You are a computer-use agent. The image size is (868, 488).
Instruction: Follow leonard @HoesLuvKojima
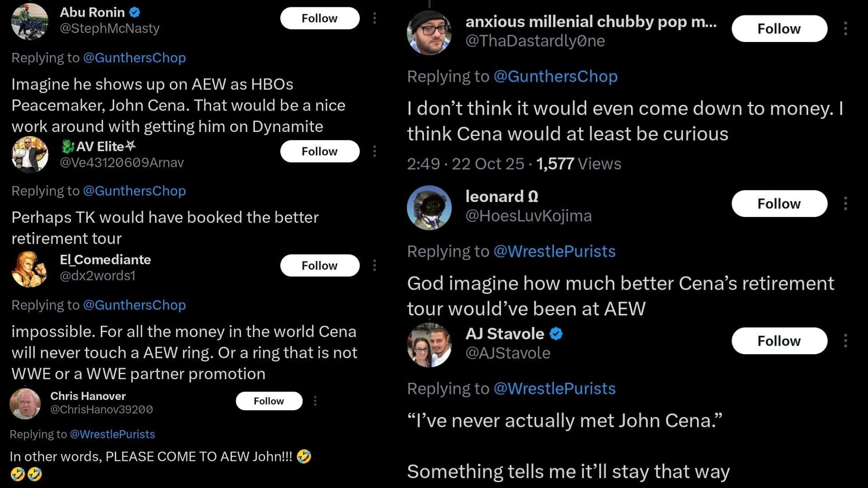click(779, 203)
